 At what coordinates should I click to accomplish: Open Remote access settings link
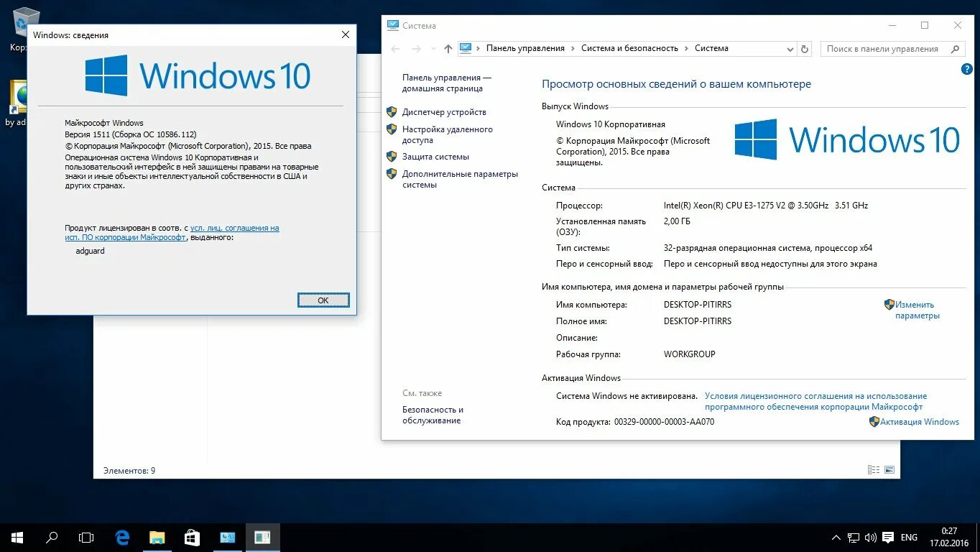(447, 134)
